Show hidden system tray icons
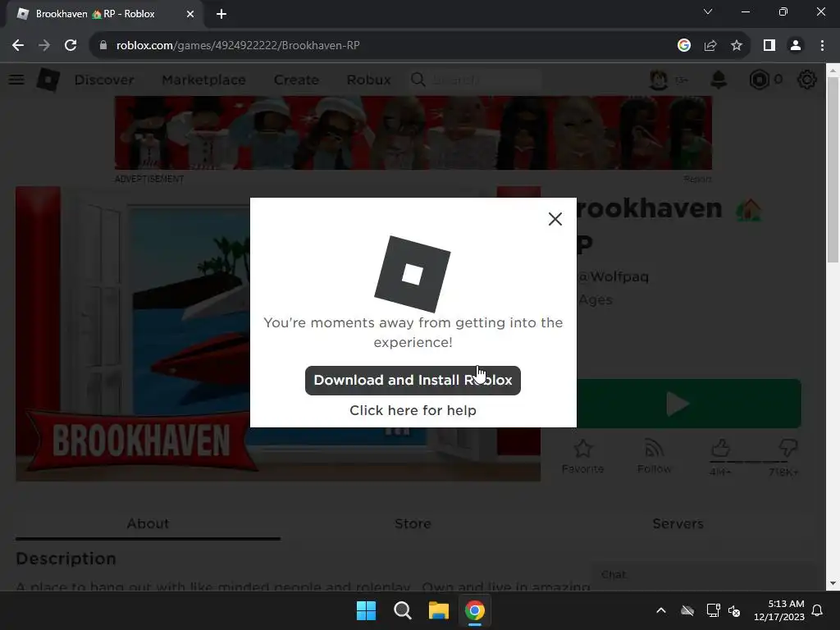The height and width of the screenshot is (630, 840). coord(661,610)
